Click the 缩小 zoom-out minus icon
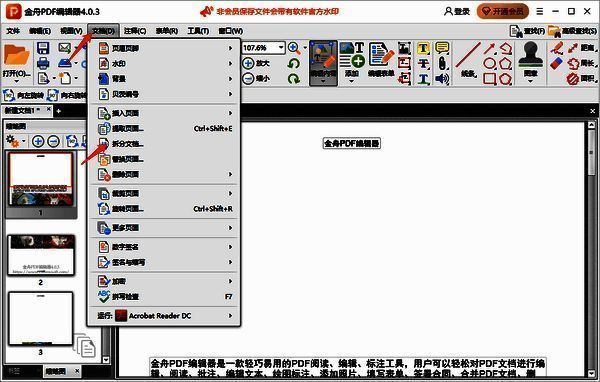This screenshot has height=382, width=600. click(x=248, y=78)
